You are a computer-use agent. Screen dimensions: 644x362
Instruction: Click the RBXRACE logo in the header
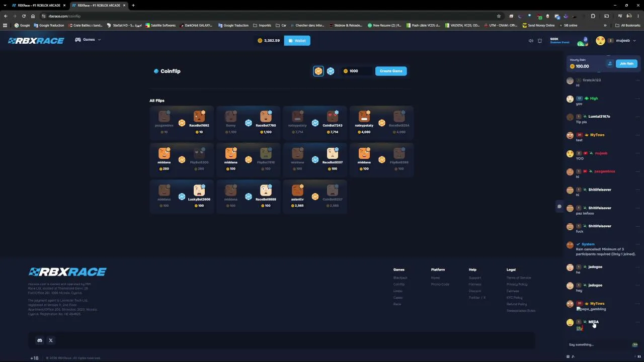coord(36,41)
